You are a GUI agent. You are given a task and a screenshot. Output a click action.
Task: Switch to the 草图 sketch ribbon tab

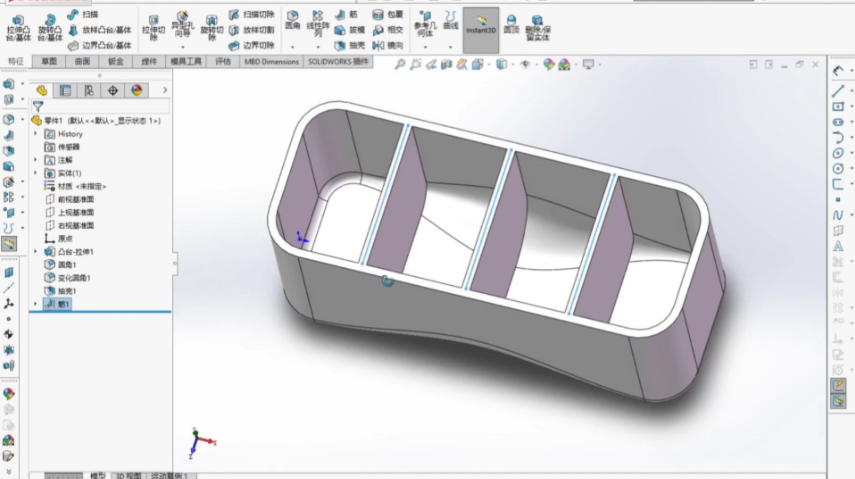pos(49,62)
